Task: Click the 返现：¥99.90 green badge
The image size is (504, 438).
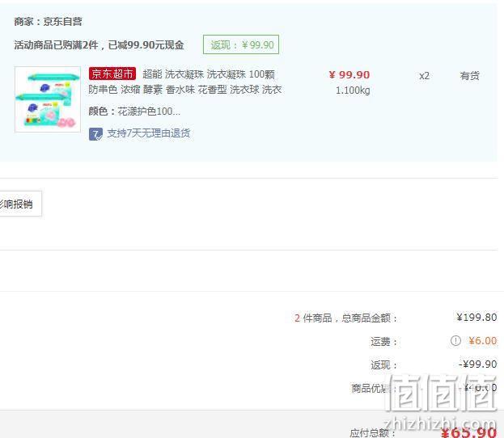Action: point(241,44)
